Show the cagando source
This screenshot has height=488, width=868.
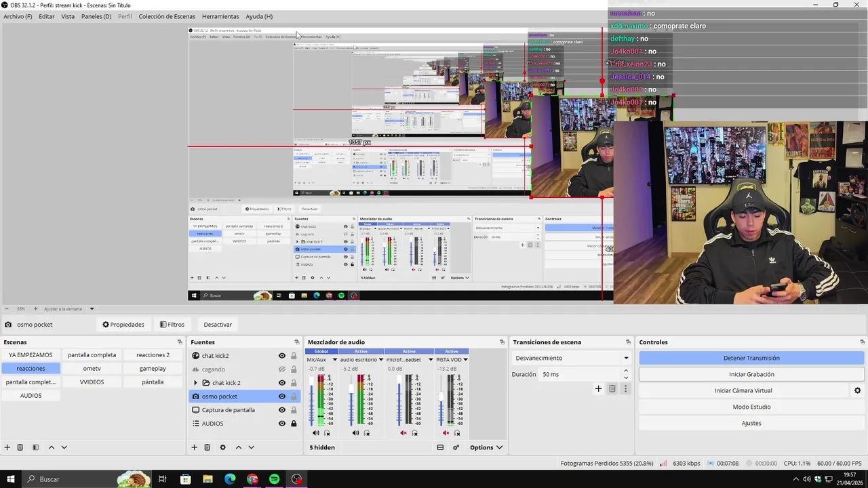pos(282,369)
